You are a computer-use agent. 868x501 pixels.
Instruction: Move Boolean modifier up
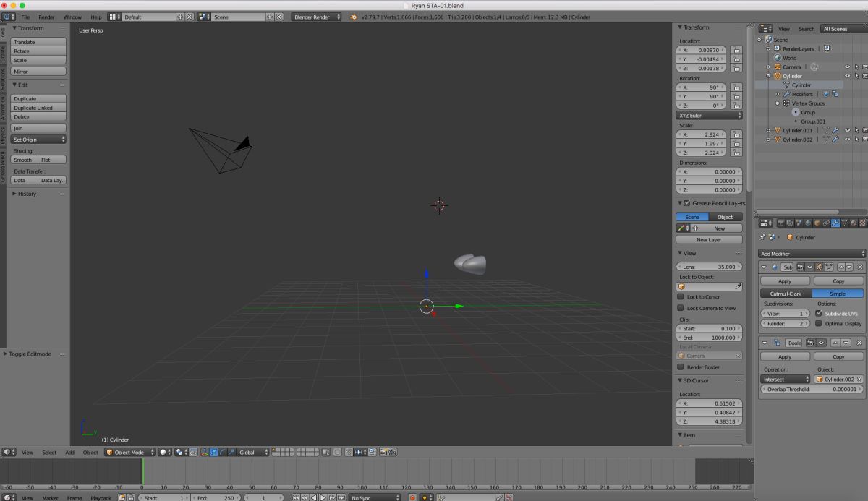click(x=835, y=343)
